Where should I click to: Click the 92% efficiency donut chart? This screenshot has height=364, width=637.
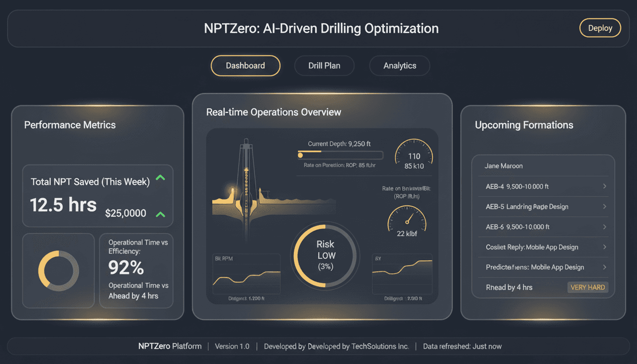click(58, 271)
